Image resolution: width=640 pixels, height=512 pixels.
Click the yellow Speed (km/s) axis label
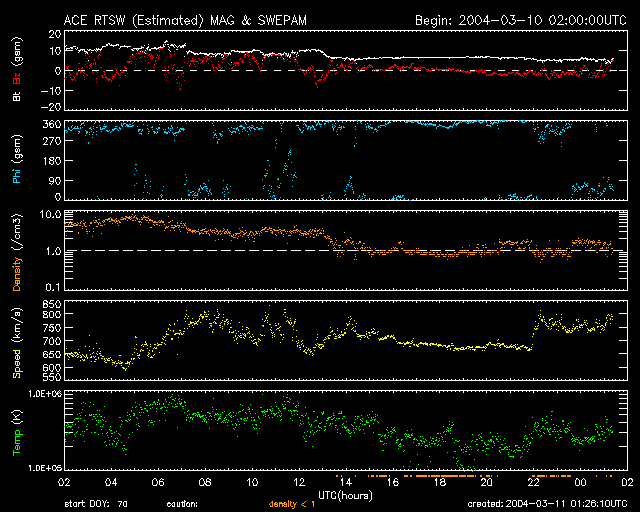(15, 342)
